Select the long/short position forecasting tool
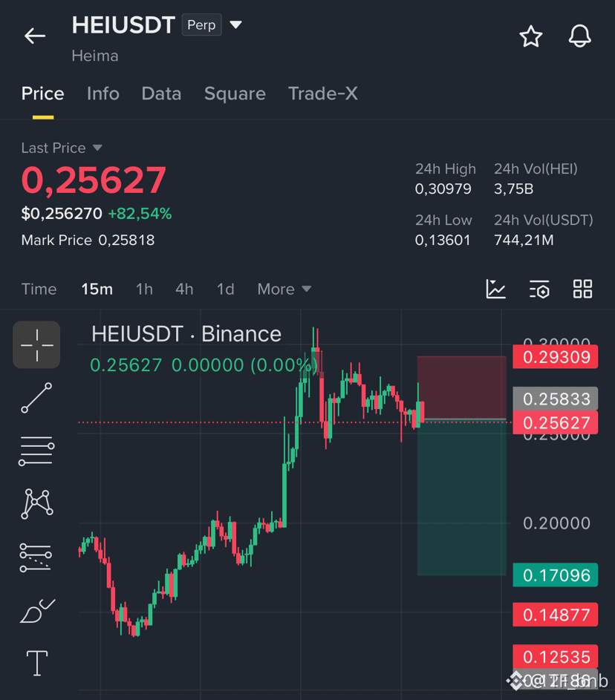The height and width of the screenshot is (700, 615). click(x=36, y=557)
